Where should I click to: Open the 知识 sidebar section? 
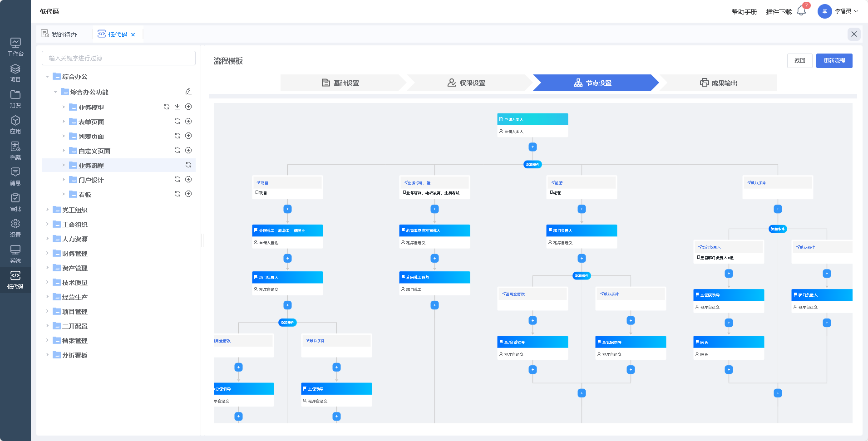(x=15, y=99)
